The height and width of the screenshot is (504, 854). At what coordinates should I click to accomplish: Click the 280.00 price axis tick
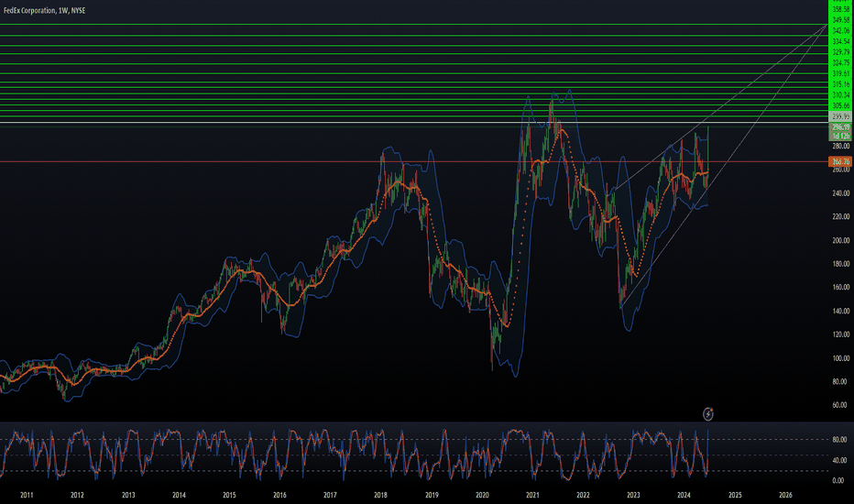841,146
